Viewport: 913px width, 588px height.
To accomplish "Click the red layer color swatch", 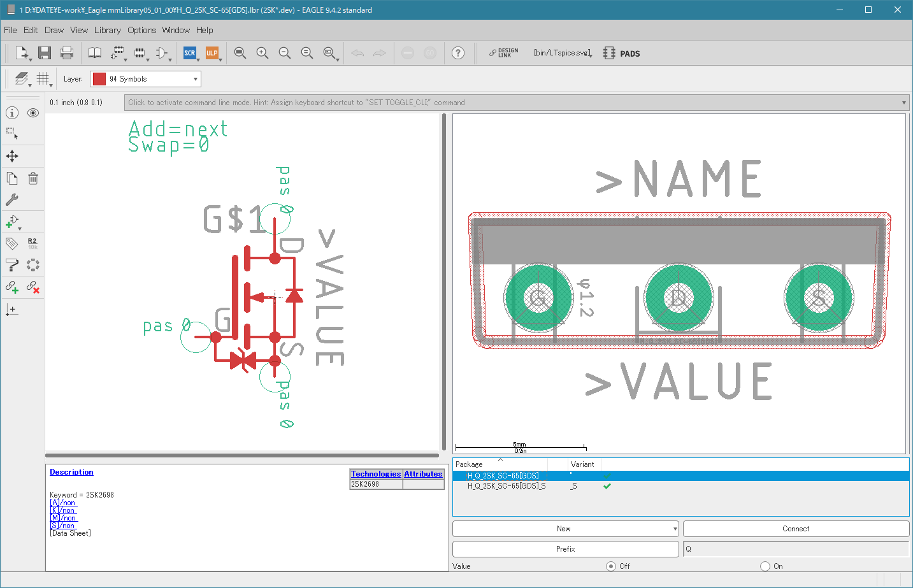I will click(x=99, y=79).
